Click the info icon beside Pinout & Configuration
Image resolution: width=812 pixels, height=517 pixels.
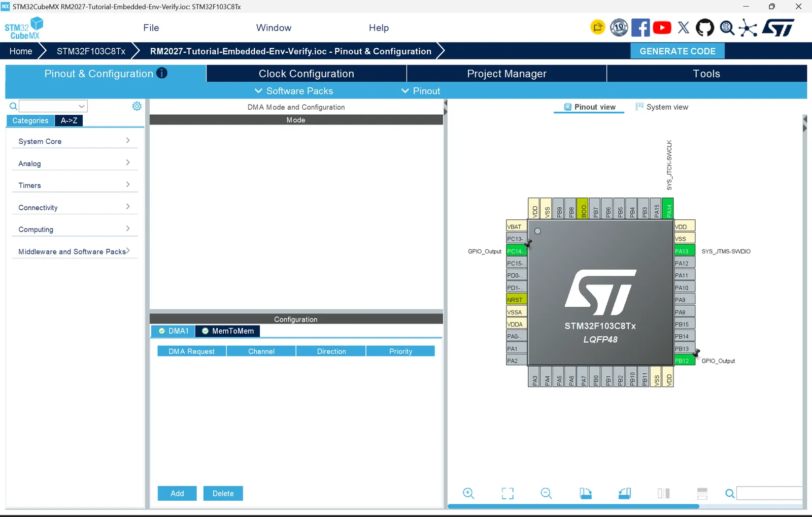[x=162, y=73]
